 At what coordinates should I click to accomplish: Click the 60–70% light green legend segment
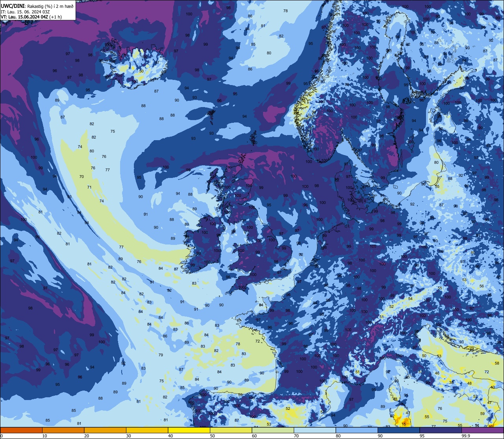[273, 430]
